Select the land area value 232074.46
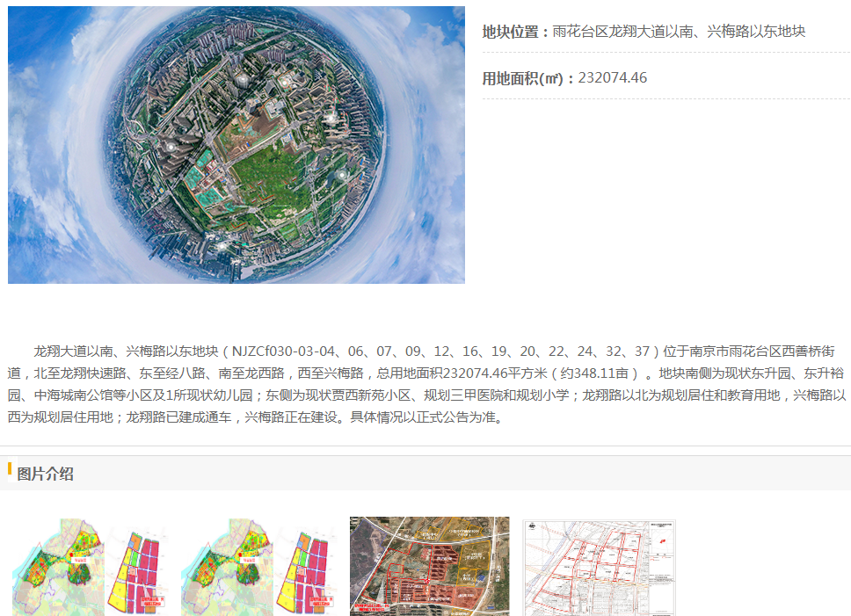The image size is (851, 616). [613, 78]
